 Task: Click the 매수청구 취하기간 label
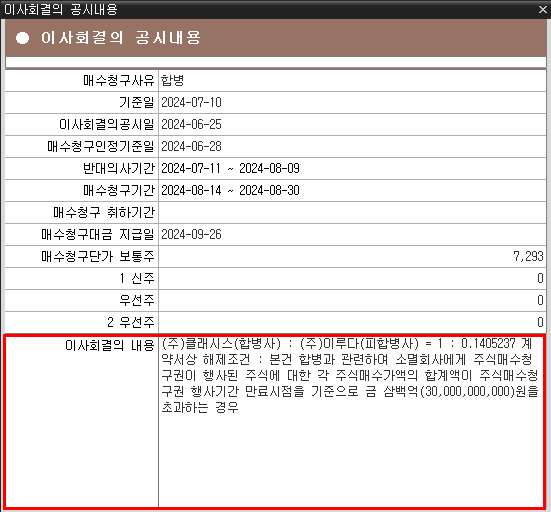[x=104, y=212]
